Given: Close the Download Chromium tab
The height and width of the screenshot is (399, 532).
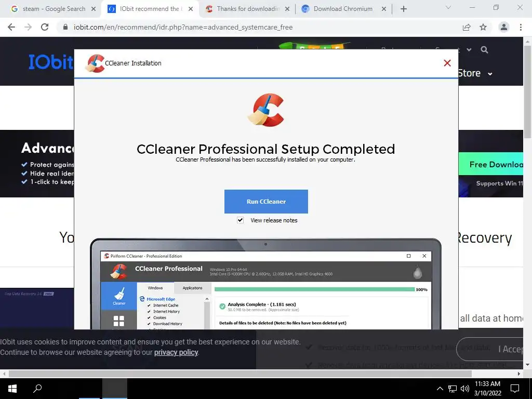Looking at the screenshot, I should click(x=384, y=9).
